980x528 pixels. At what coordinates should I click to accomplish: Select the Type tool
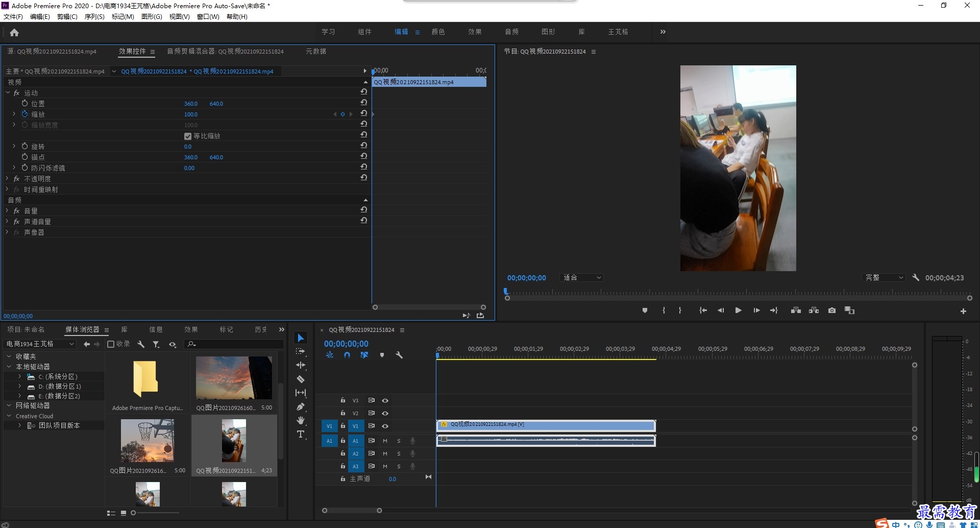pos(301,434)
